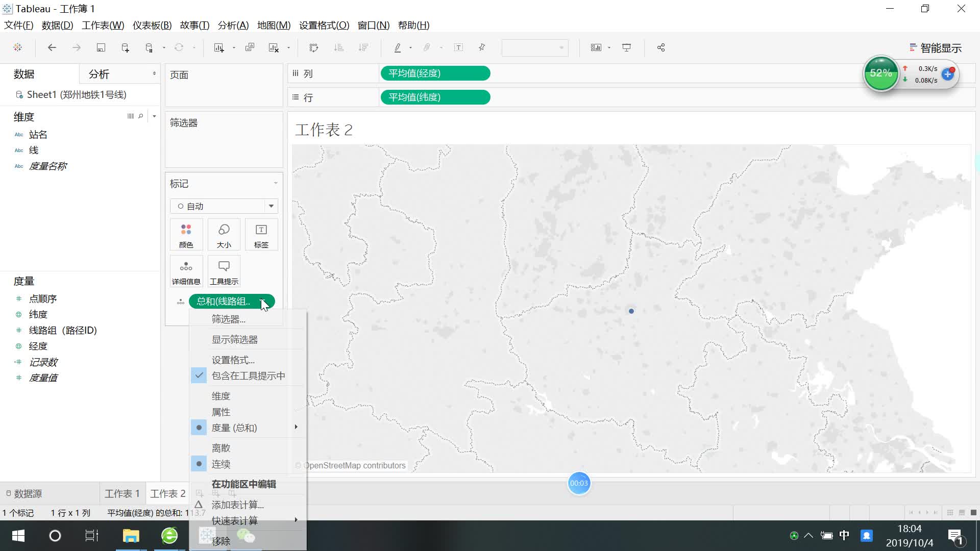The width and height of the screenshot is (980, 551).
Task: Click the Presentation mode icon
Action: click(x=626, y=47)
